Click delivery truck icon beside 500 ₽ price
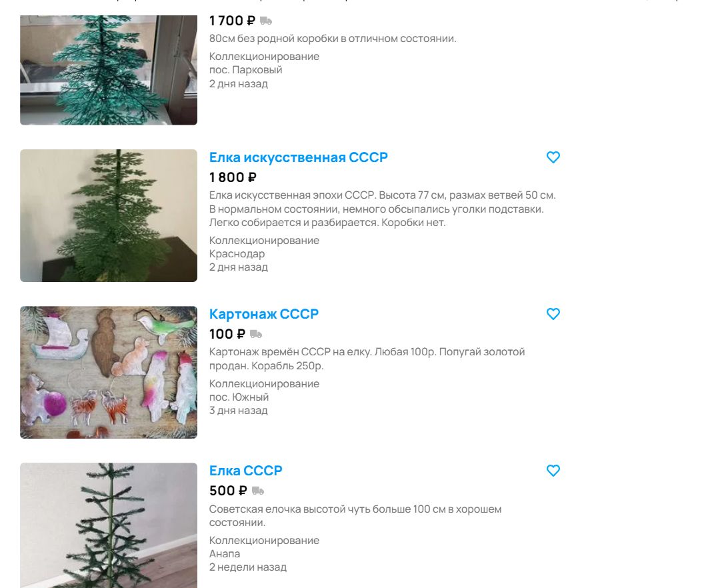Image resolution: width=710 pixels, height=588 pixels. click(257, 491)
